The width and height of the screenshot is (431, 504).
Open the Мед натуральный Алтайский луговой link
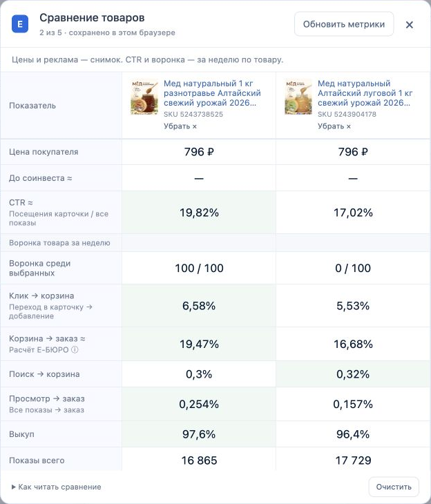[365, 93]
